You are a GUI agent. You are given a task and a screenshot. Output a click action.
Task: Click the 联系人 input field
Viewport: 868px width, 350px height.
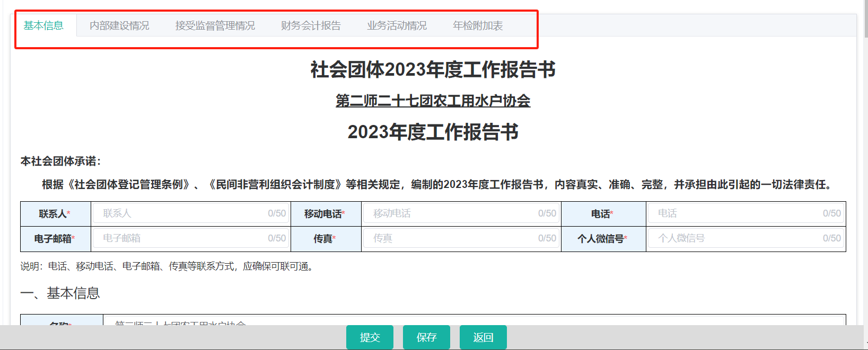click(183, 213)
